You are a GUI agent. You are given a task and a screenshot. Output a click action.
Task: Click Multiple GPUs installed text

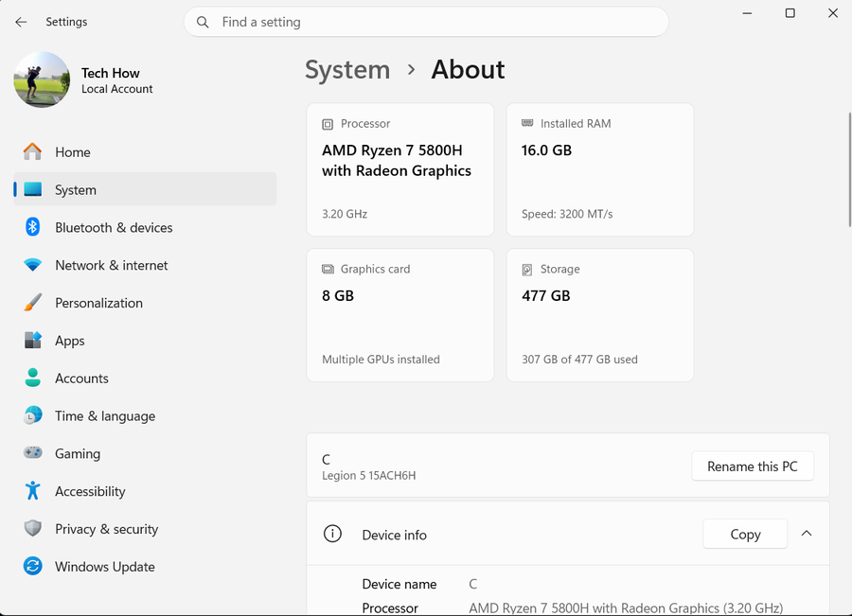click(381, 360)
